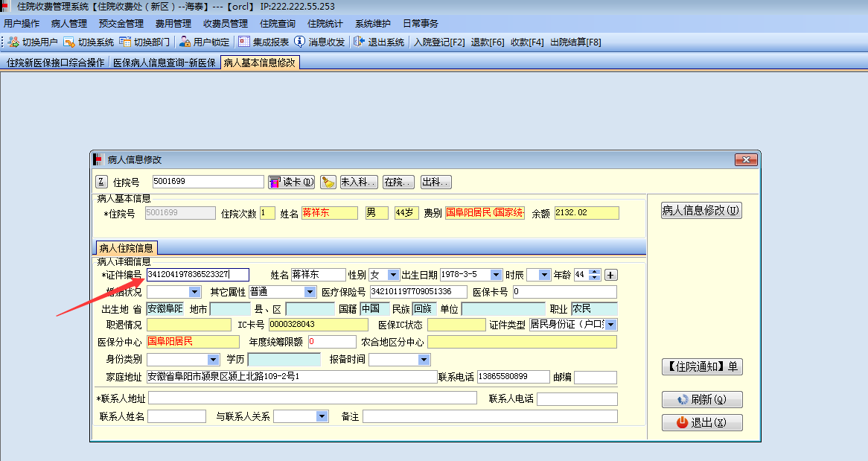Open 集成报表 integrated reports icon
The width and height of the screenshot is (868, 461).
[244, 42]
